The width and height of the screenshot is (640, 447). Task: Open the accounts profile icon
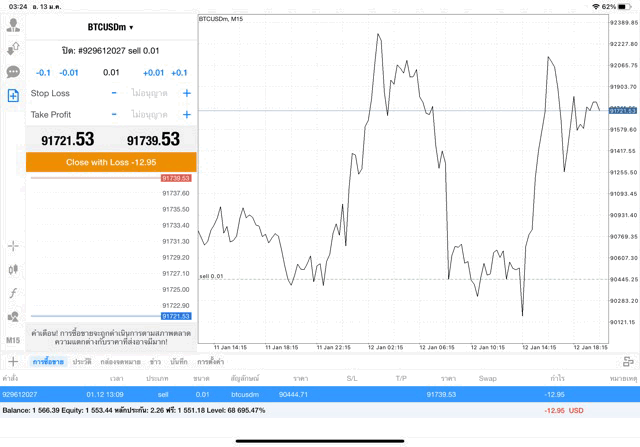[13, 25]
